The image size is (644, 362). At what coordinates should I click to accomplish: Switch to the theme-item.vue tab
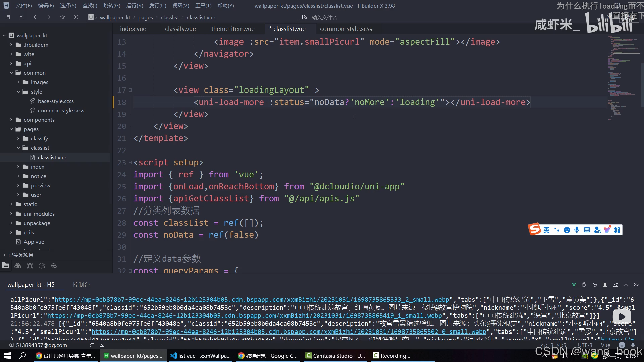click(x=233, y=29)
